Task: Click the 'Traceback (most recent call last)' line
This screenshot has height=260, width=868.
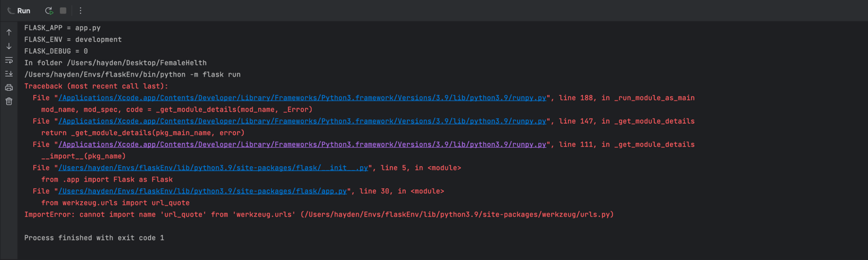Action: click(x=96, y=86)
